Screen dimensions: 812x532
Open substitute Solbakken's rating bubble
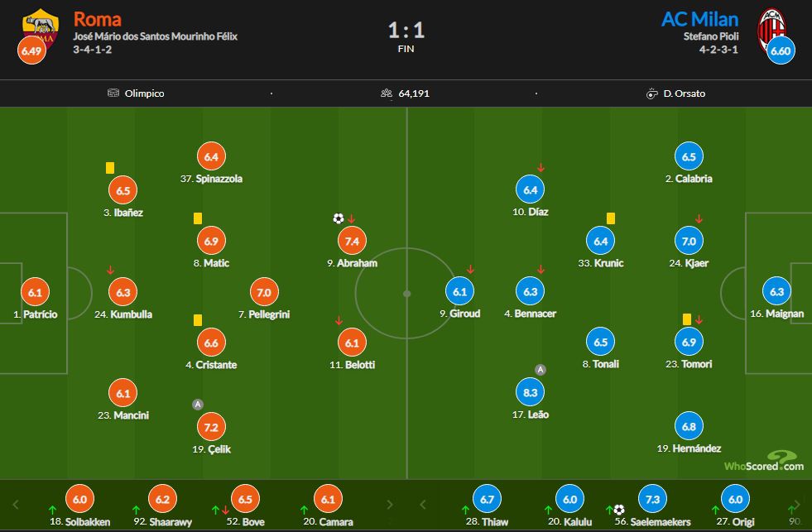pyautogui.click(x=79, y=499)
